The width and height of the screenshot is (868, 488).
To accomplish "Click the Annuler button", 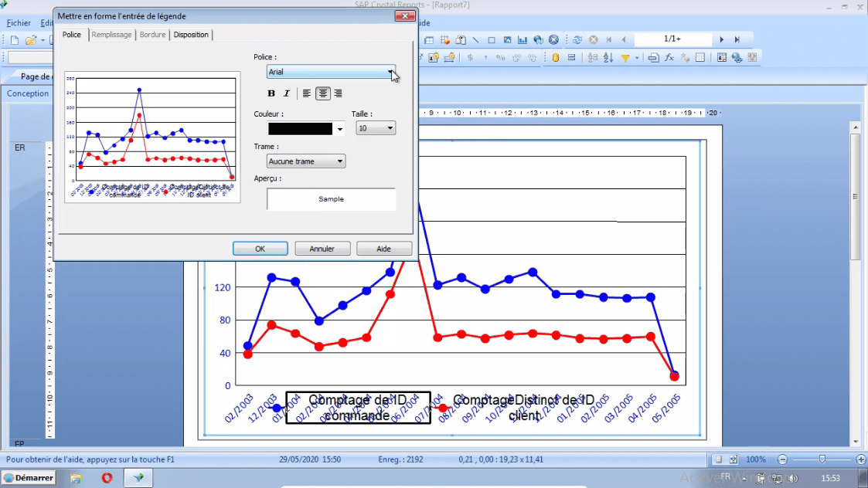I will 322,249.
